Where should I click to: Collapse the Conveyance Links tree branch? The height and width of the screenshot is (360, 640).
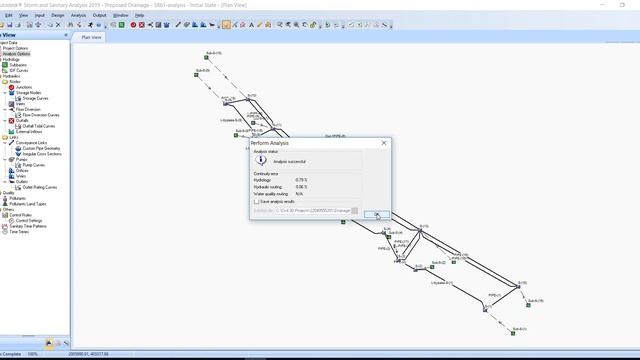coord(5,143)
